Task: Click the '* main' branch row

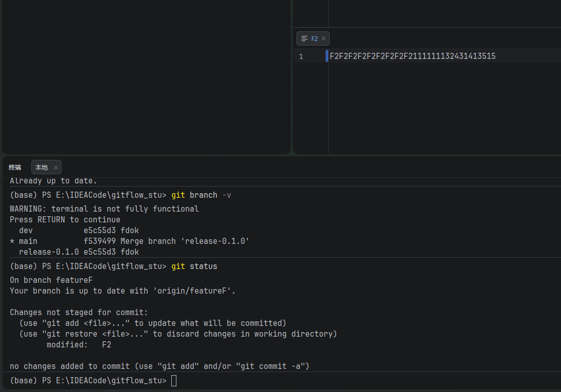Action: (x=129, y=241)
